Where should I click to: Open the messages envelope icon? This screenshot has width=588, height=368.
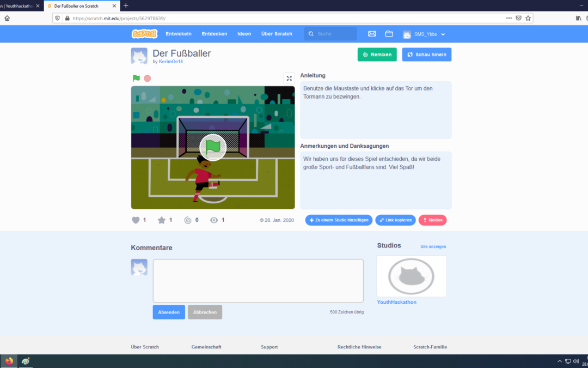(372, 34)
